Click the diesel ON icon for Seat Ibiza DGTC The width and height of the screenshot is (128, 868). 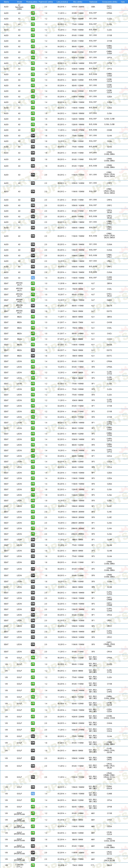pos(33,355)
